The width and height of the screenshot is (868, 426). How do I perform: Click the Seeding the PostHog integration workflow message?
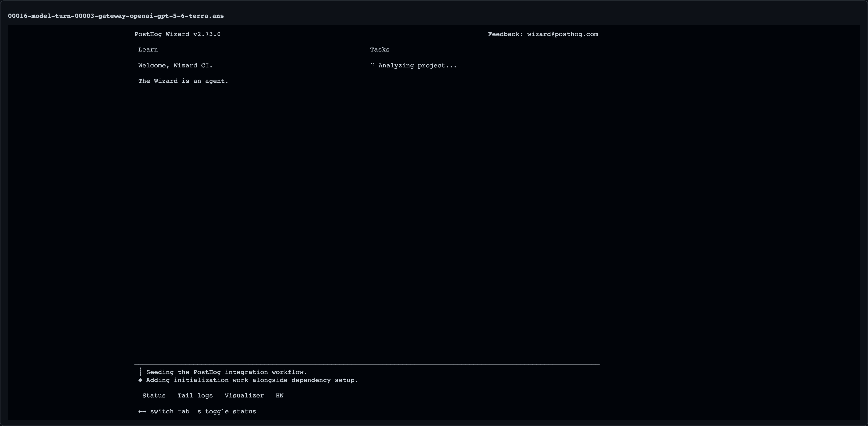tap(226, 372)
